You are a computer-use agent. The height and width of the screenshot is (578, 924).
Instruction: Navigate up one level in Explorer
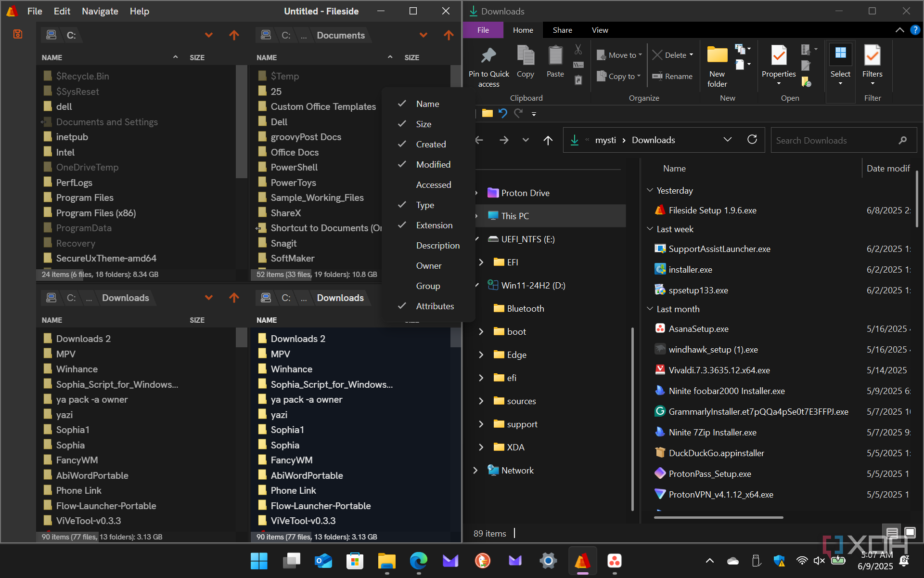click(x=548, y=140)
